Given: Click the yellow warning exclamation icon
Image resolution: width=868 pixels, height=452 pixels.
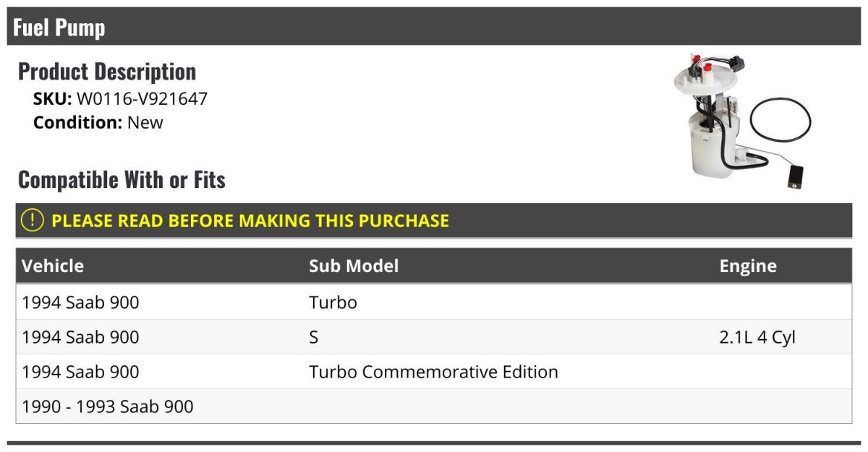Looking at the screenshot, I should click(33, 220).
